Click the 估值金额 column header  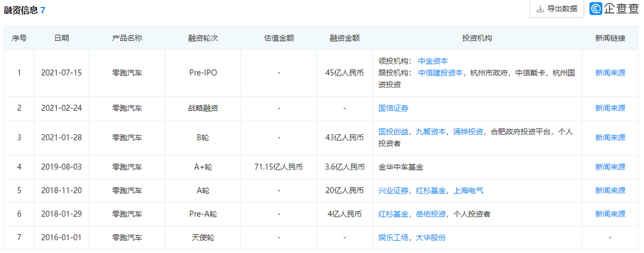pos(279,38)
